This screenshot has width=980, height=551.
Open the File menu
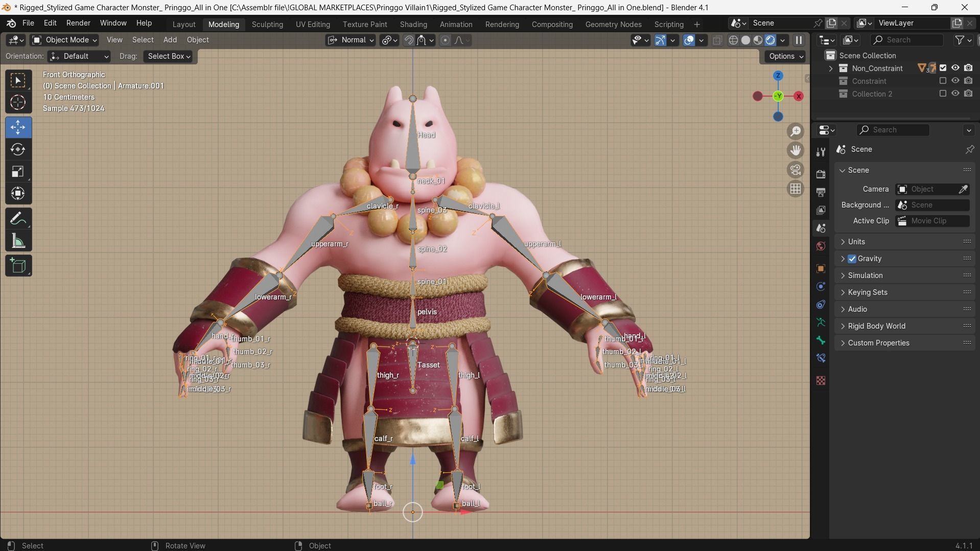[28, 24]
